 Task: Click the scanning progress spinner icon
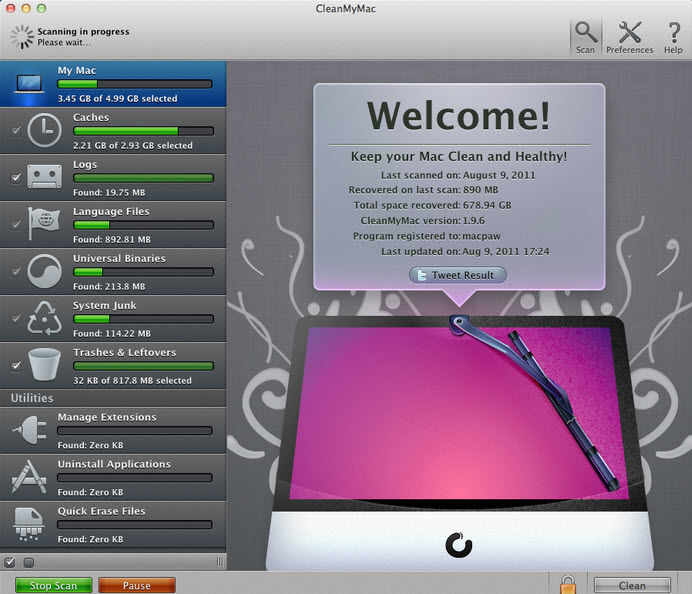coord(22,37)
